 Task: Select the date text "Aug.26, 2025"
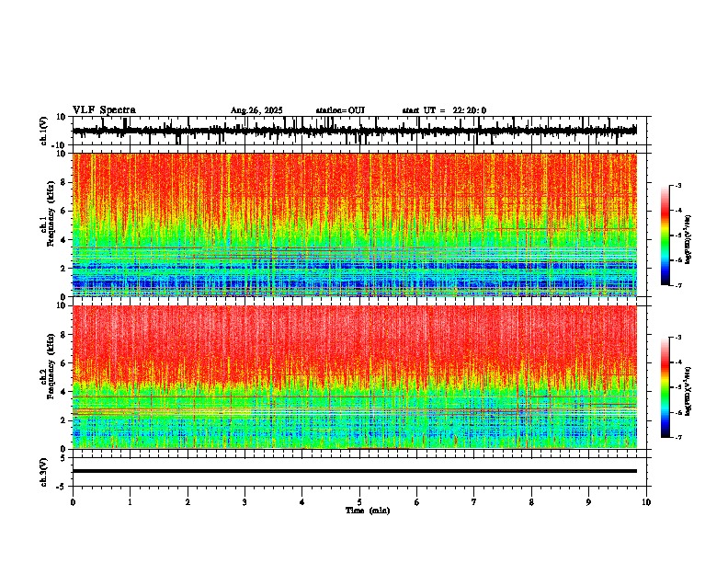coord(256,110)
